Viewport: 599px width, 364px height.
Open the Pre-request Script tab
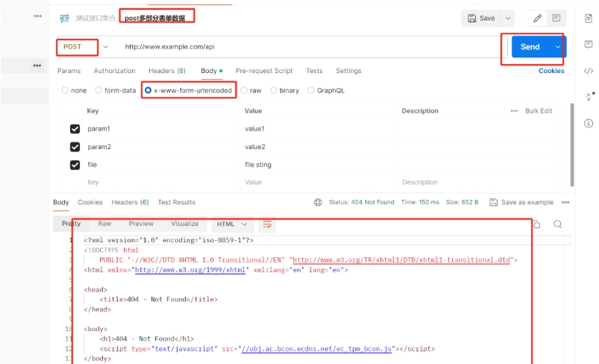[x=264, y=71]
